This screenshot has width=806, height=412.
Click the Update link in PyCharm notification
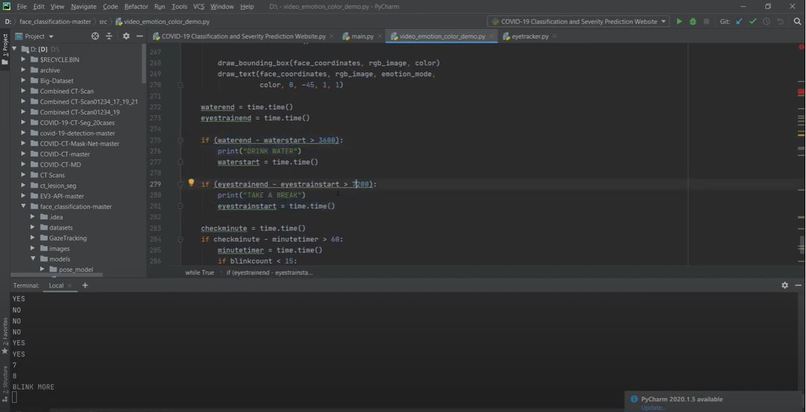point(652,408)
